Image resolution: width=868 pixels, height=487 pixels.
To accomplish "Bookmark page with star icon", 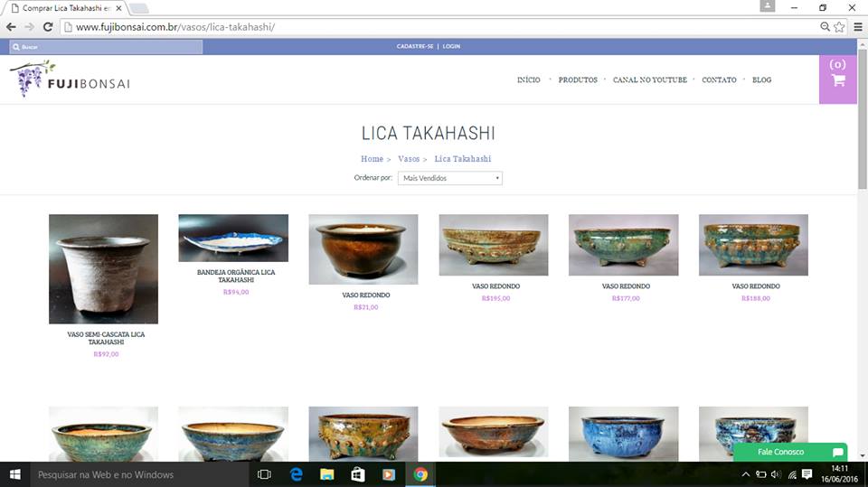I will point(840,27).
